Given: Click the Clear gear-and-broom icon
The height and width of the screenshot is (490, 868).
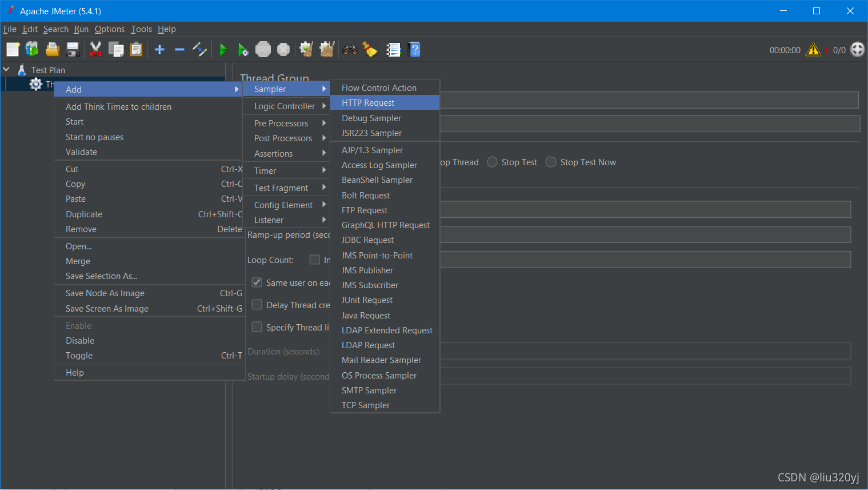Looking at the screenshot, I should (x=306, y=50).
